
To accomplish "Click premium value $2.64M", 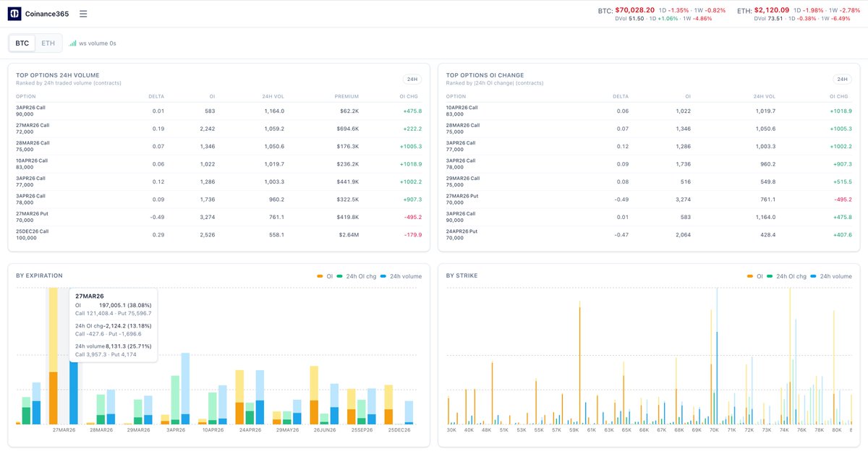I will click(348, 234).
